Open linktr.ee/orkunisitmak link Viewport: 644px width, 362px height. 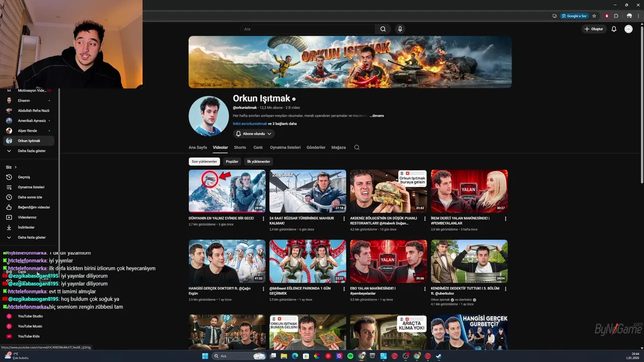click(250, 124)
